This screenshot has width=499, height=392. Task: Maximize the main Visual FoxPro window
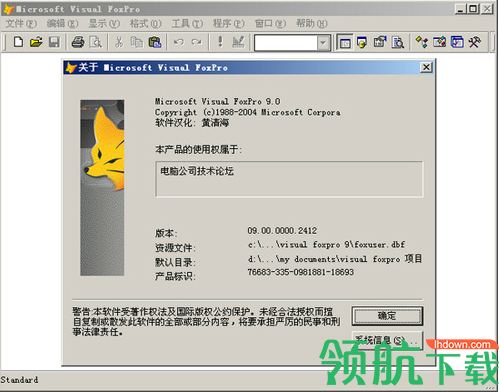coord(473,9)
